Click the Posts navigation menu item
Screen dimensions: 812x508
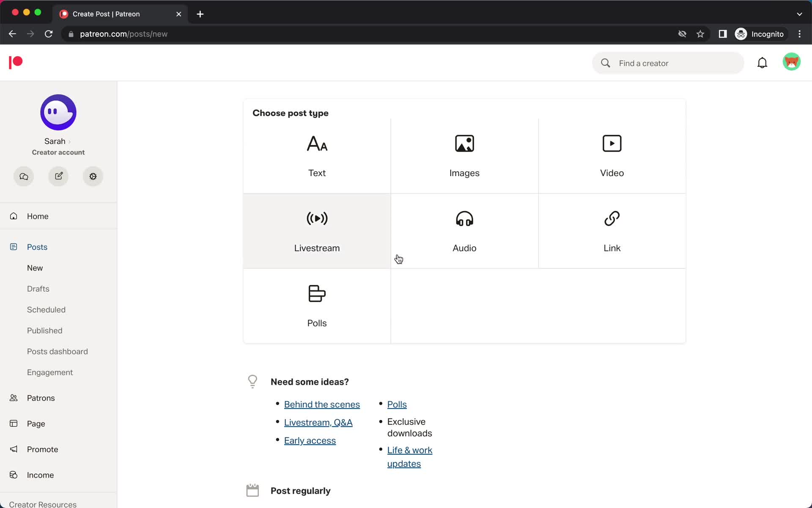point(37,246)
